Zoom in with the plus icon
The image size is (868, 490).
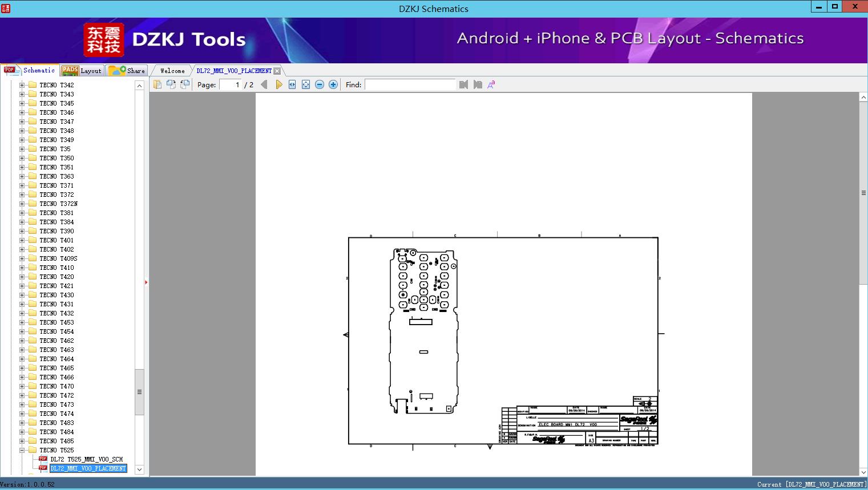333,84
